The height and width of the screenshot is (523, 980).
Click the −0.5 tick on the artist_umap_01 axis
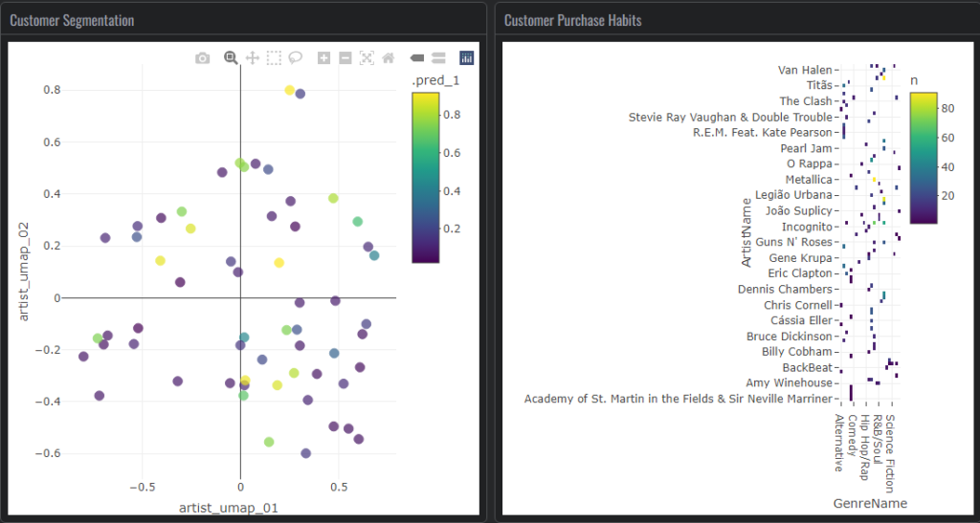click(x=142, y=486)
